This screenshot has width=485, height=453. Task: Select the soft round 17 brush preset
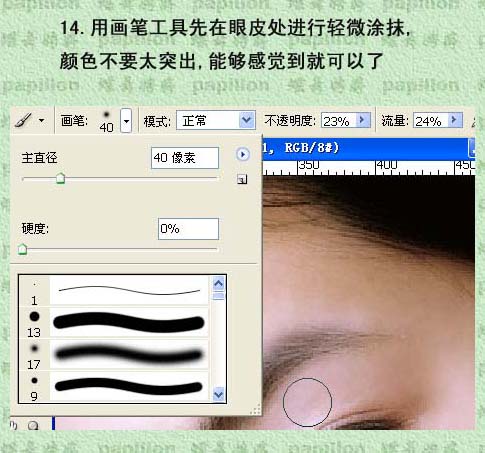tap(114, 355)
